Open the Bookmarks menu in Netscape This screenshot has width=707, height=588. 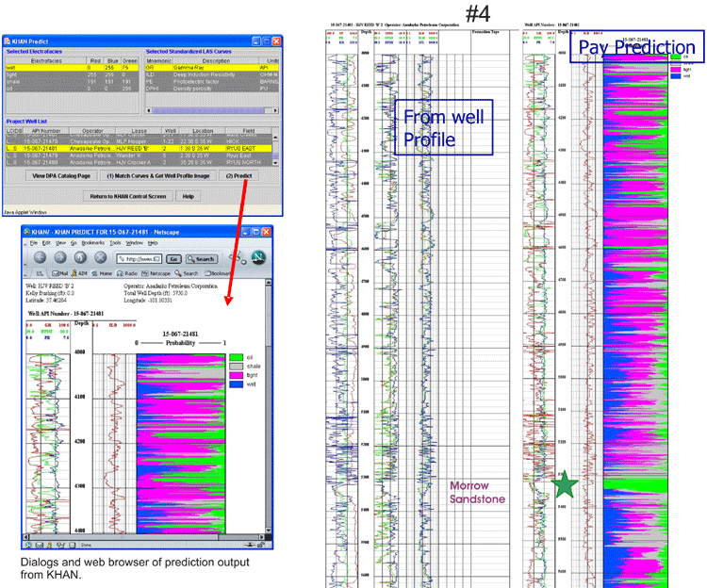[x=93, y=243]
